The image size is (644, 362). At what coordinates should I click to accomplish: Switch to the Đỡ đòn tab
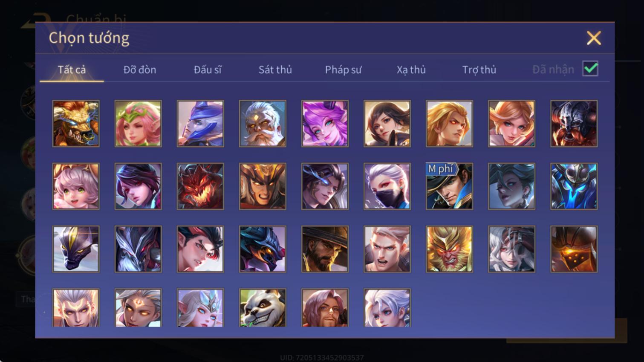[x=140, y=70]
